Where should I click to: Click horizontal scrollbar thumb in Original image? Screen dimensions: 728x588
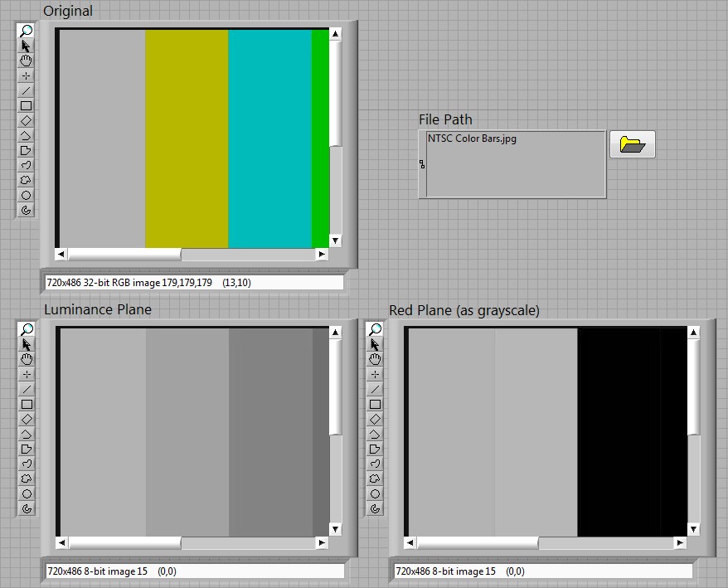[124, 254]
